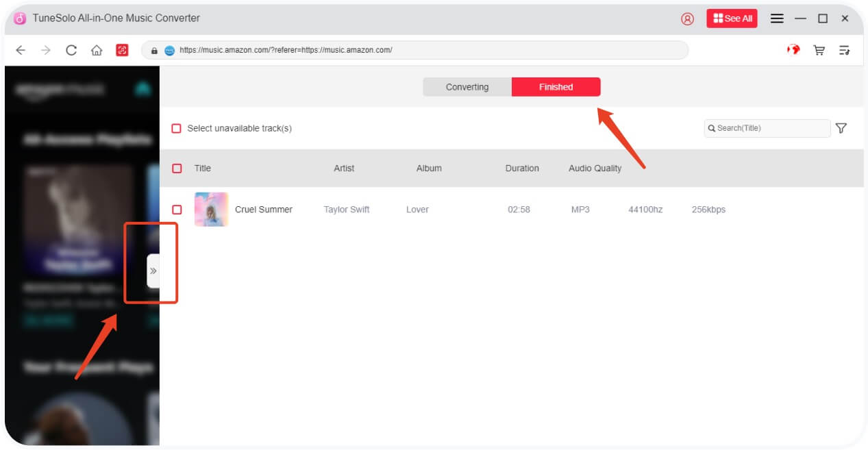Tick Select unavailable track(s) checkbox
Screen dimensions: 868x450
pos(176,128)
